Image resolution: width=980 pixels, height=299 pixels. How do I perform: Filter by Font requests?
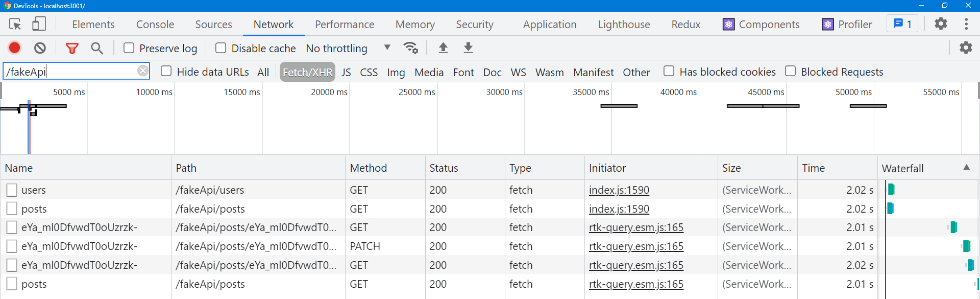click(x=463, y=72)
